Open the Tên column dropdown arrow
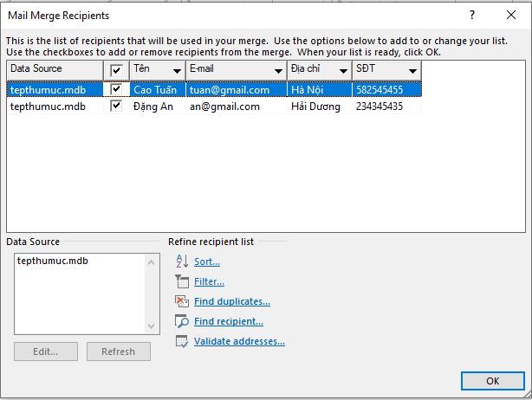 tap(177, 71)
